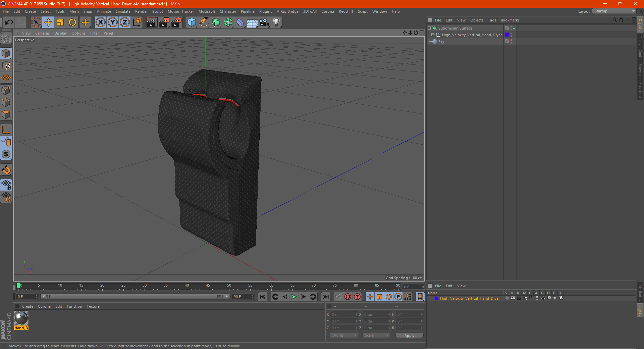
Task: Click Render View clapperboard icon
Action: point(152,22)
